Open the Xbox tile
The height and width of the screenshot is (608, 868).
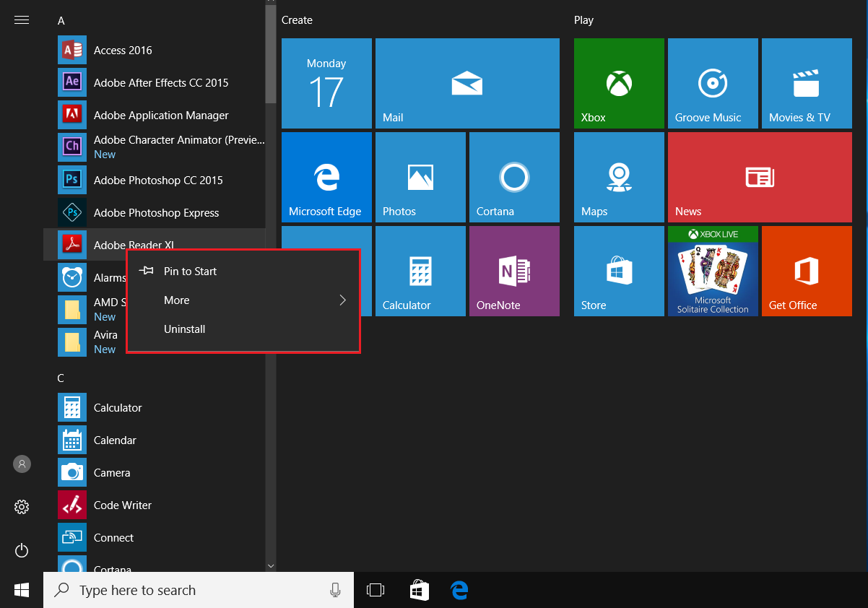click(619, 83)
